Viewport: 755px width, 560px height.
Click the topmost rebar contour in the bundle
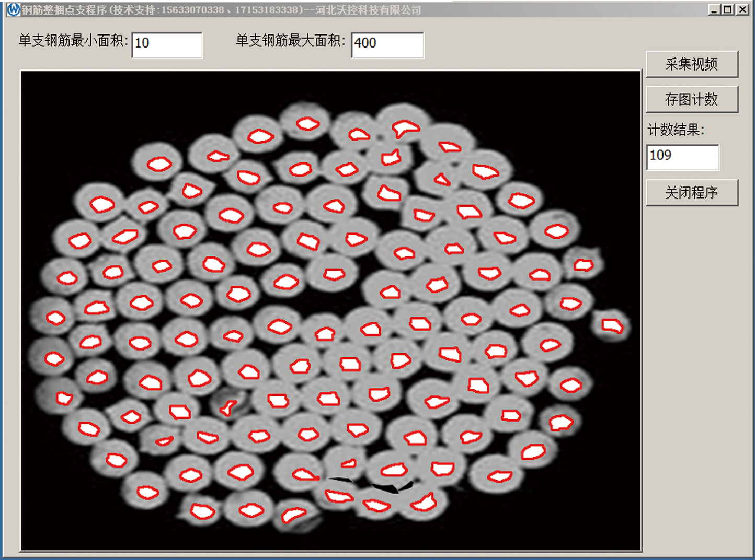tap(307, 124)
